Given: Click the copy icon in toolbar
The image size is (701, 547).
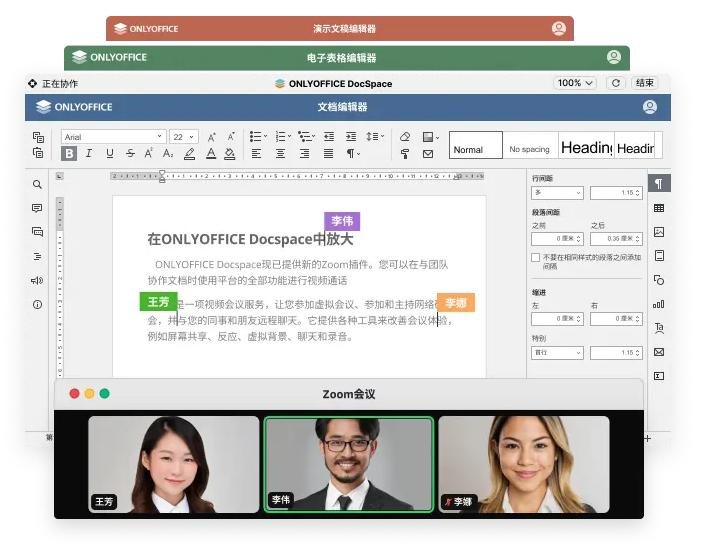Looking at the screenshot, I should 38,137.
